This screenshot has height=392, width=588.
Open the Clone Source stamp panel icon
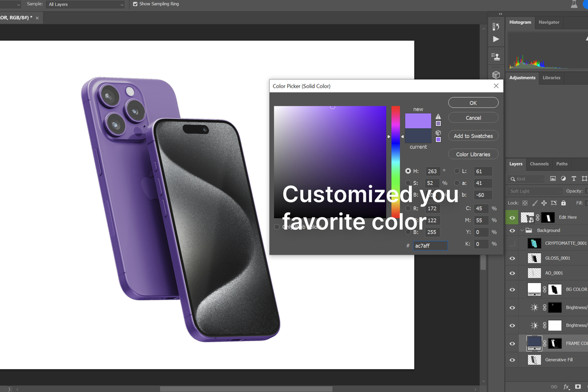click(496, 57)
